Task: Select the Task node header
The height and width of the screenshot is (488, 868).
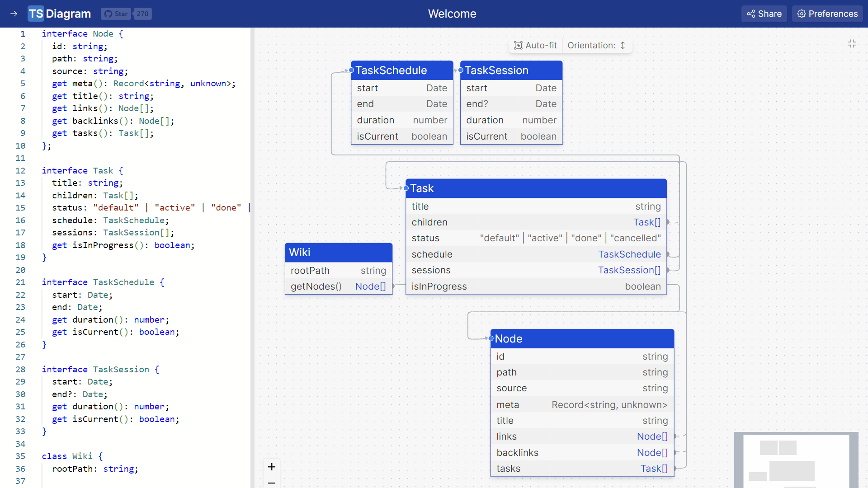Action: 536,188
